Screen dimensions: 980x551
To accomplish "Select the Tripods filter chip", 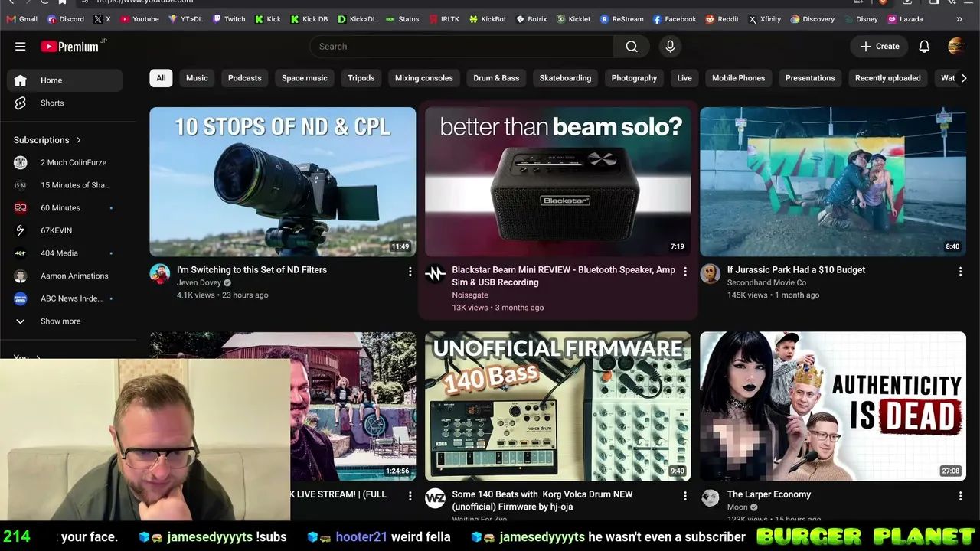I will click(x=361, y=78).
